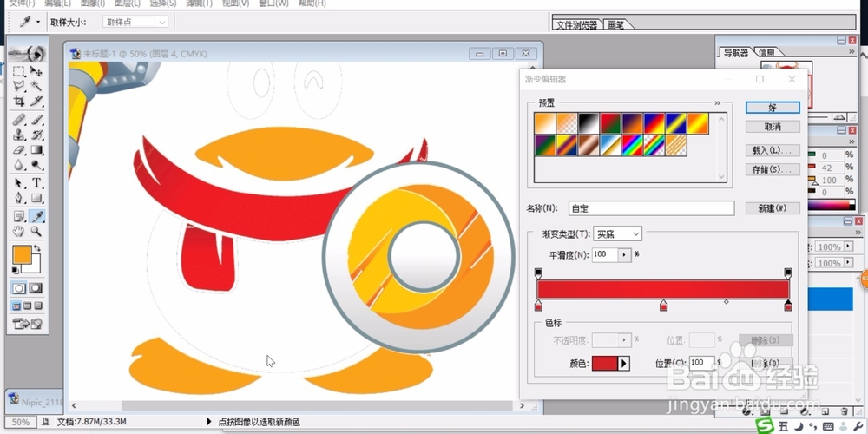Screen dimensions: 868x434
Task: Select the Pen tool
Action: pos(19,198)
